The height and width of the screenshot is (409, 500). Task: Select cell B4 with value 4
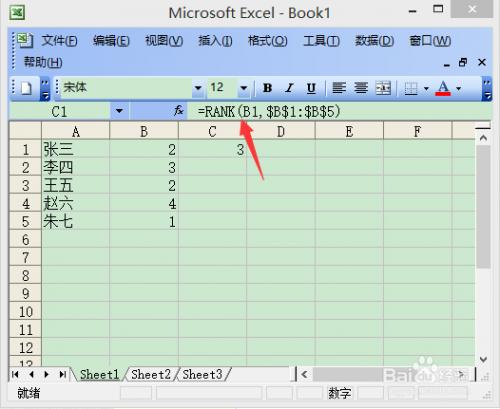(x=144, y=203)
